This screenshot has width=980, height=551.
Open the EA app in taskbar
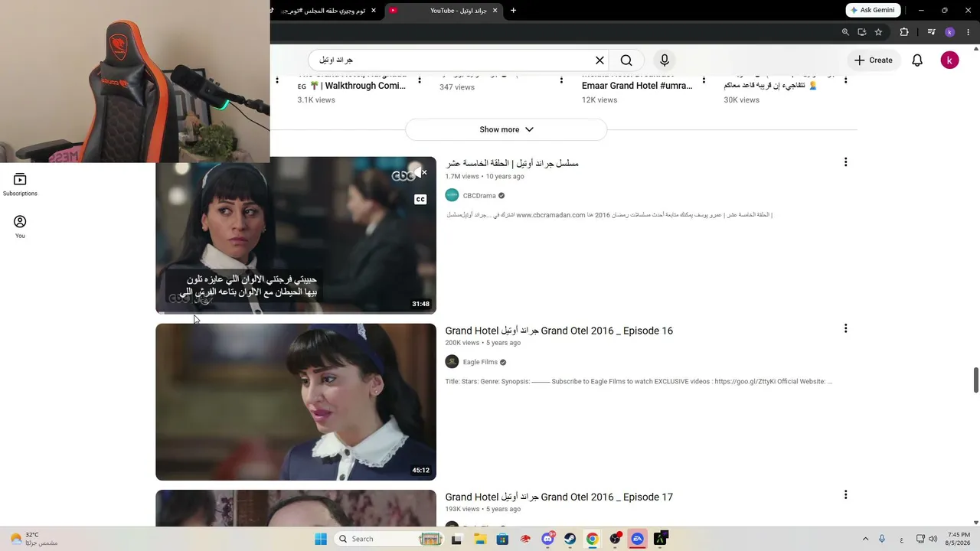point(638,539)
